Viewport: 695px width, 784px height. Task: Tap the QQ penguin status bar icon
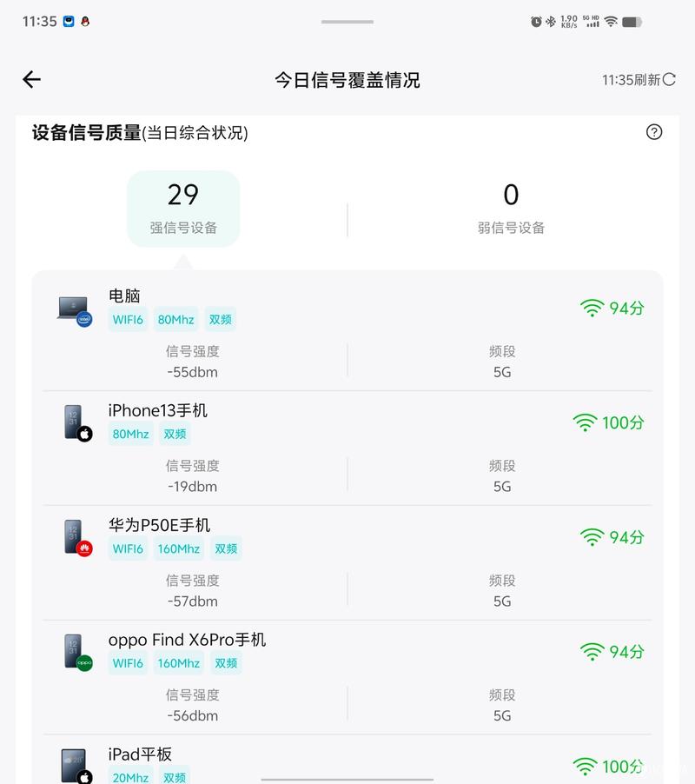coord(85,22)
